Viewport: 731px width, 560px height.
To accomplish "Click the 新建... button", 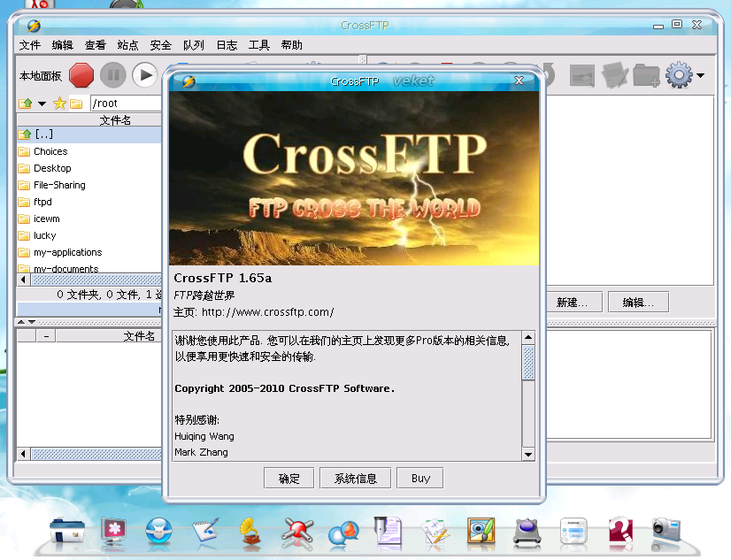I will [573, 303].
